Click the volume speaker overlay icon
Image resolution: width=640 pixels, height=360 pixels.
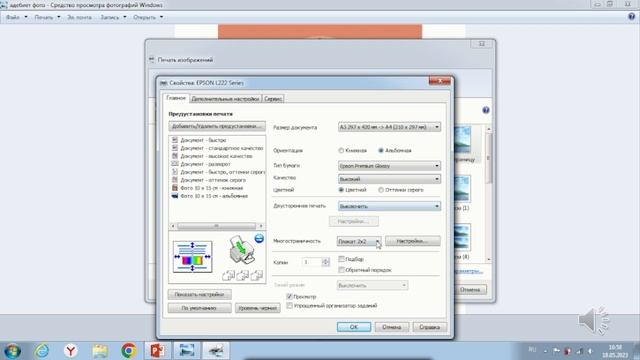click(x=594, y=320)
